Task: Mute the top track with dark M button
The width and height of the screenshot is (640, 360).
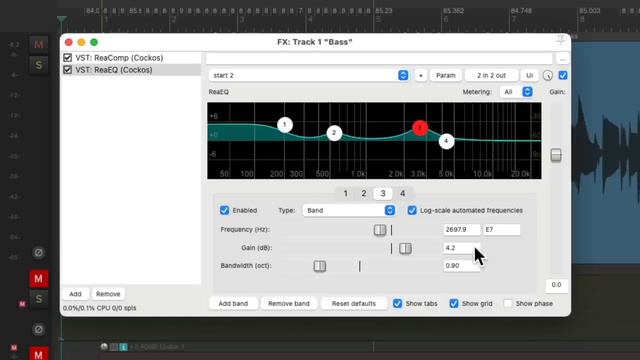Action: pyautogui.click(x=39, y=44)
